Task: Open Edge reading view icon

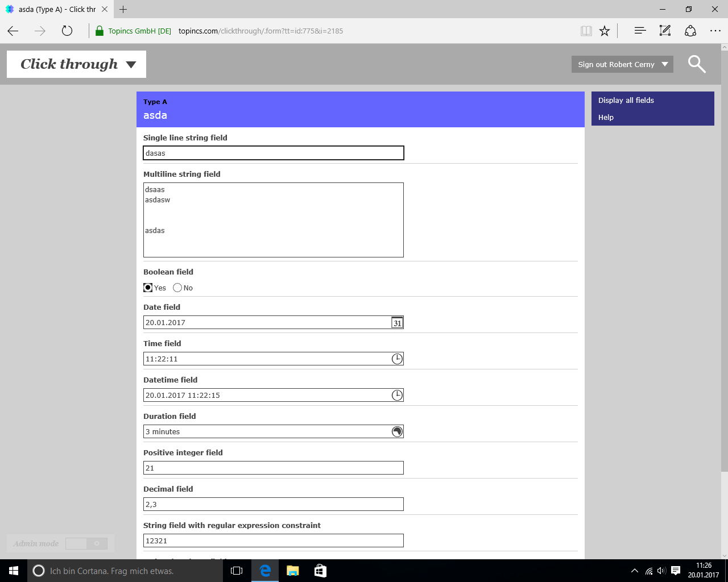Action: [x=586, y=31]
